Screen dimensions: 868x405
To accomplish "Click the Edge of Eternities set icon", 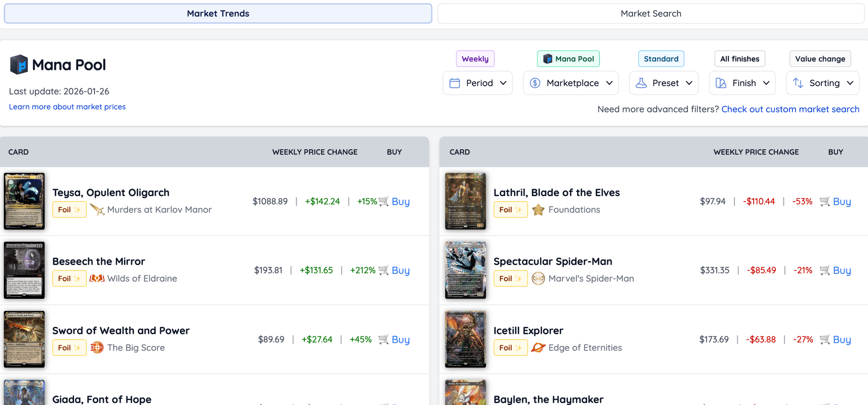I will [538, 348].
